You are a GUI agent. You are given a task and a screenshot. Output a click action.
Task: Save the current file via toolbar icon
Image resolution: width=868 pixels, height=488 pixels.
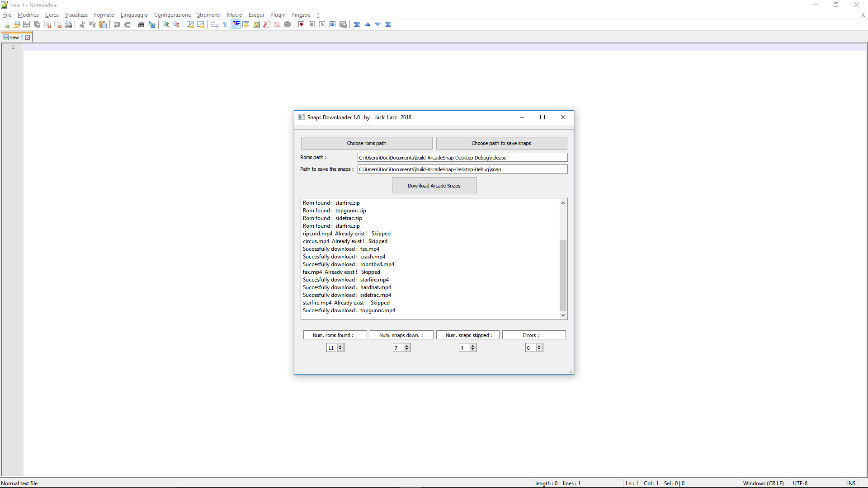pyautogui.click(x=27, y=24)
